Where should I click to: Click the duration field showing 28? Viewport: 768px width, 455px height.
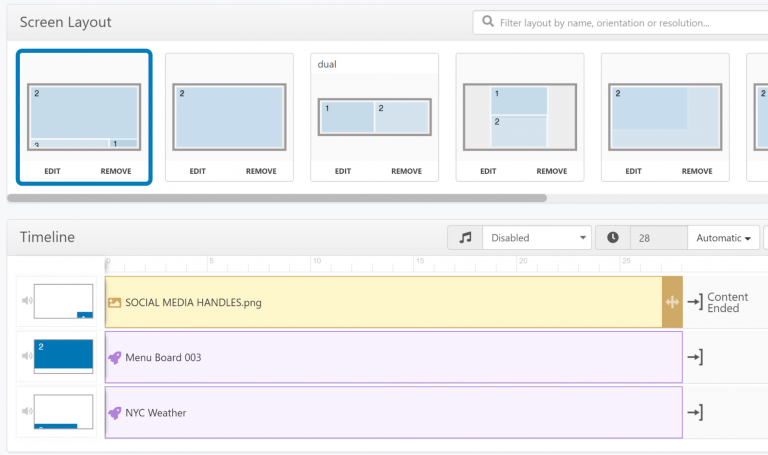click(659, 238)
